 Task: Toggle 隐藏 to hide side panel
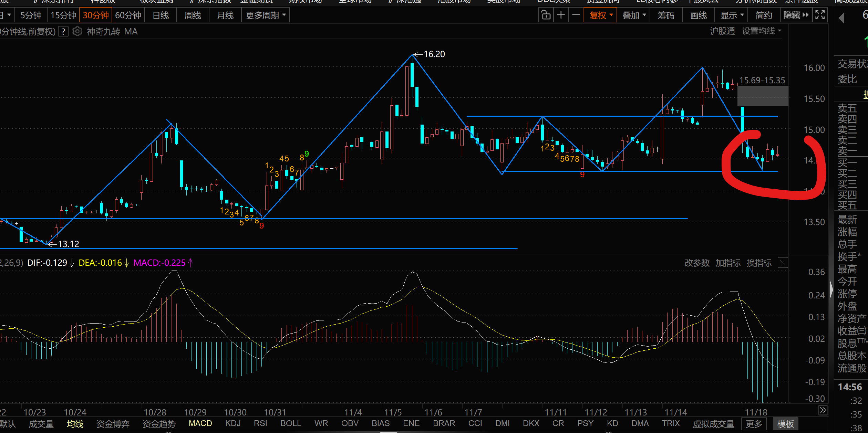pyautogui.click(x=796, y=15)
